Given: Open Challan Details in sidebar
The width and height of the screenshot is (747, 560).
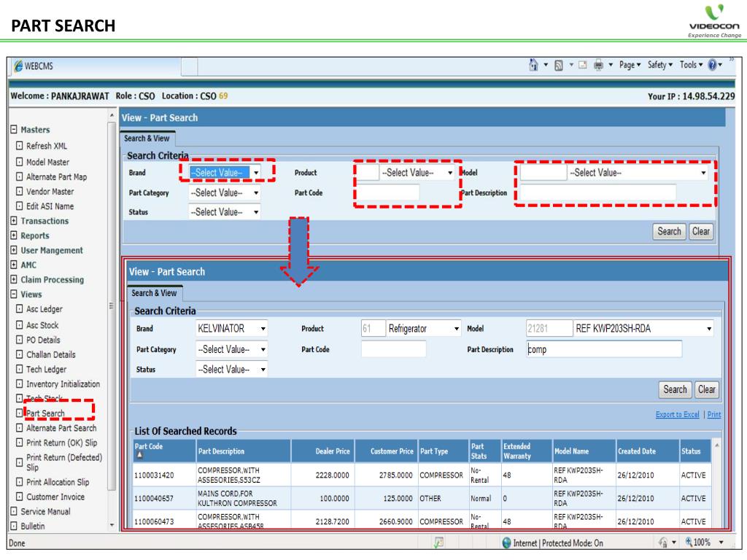Looking at the screenshot, I should (x=50, y=355).
